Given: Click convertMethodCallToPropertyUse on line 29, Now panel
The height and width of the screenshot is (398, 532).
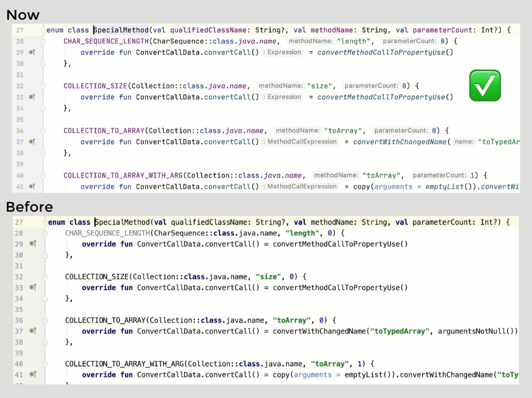Looking at the screenshot, I should coord(381,53).
